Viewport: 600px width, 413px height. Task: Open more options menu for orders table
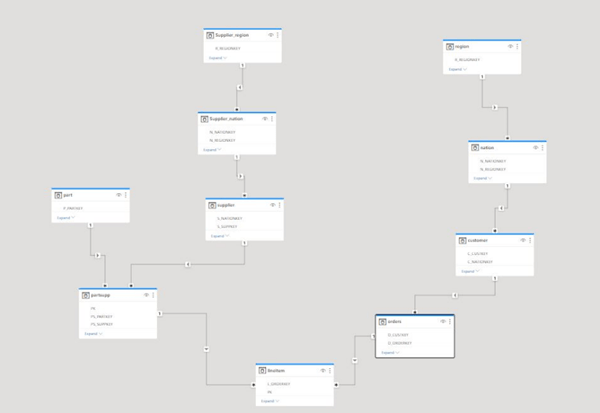coord(451,322)
